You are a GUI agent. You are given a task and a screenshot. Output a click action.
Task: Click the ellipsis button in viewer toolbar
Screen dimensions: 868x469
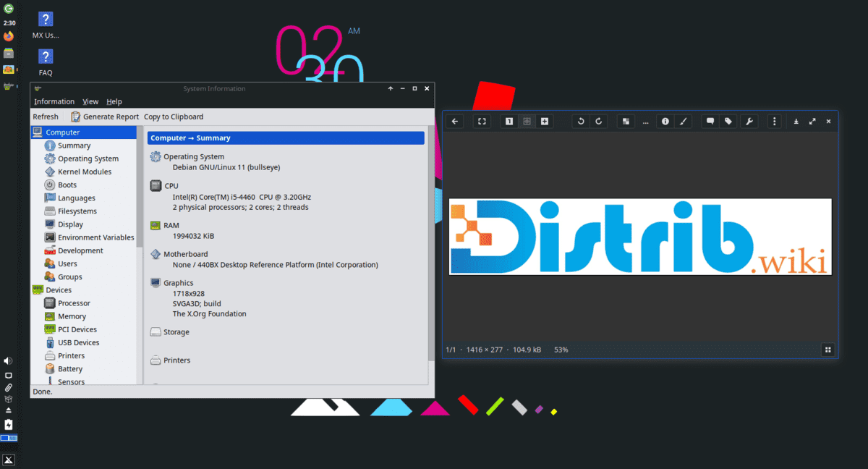[645, 122]
